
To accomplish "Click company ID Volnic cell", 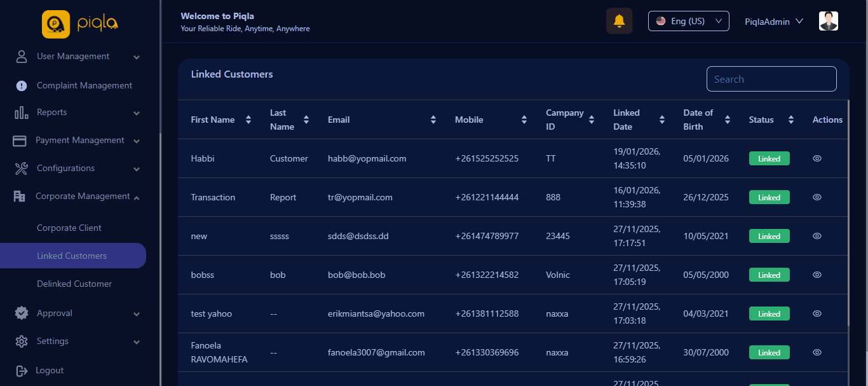I will 558,275.
